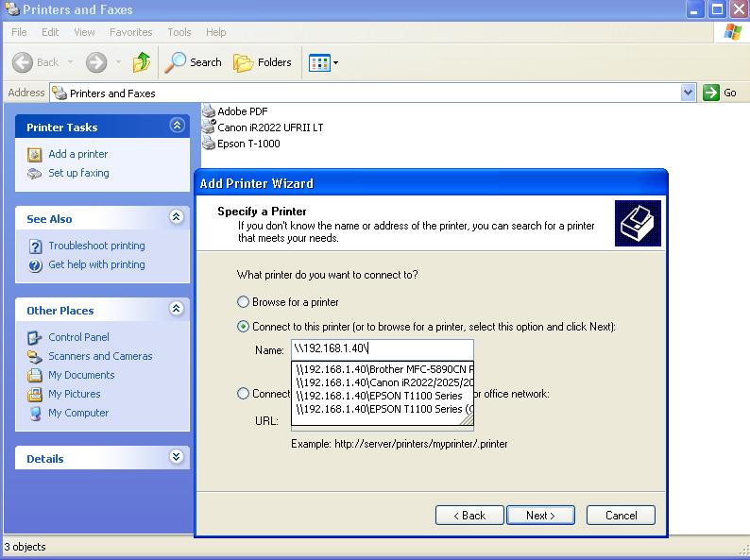This screenshot has height=560, width=750.
Task: Collapse the Printer Tasks panel
Action: click(177, 126)
